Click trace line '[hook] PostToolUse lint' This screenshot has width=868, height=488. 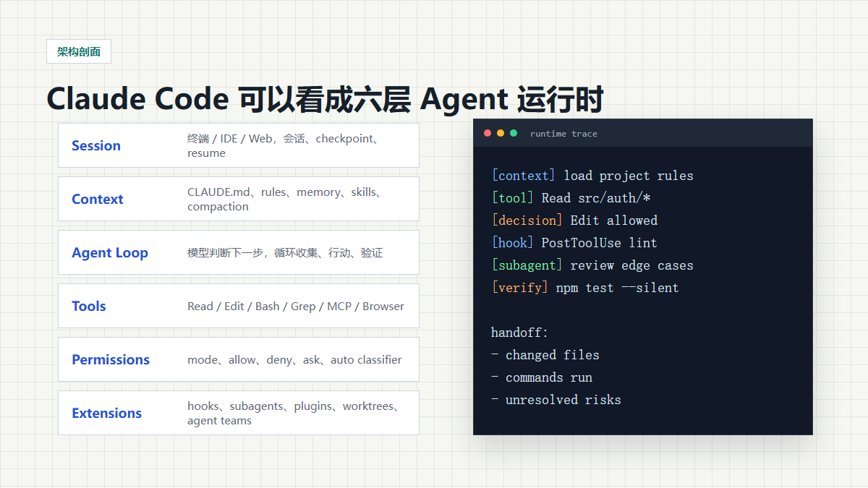[x=574, y=243]
